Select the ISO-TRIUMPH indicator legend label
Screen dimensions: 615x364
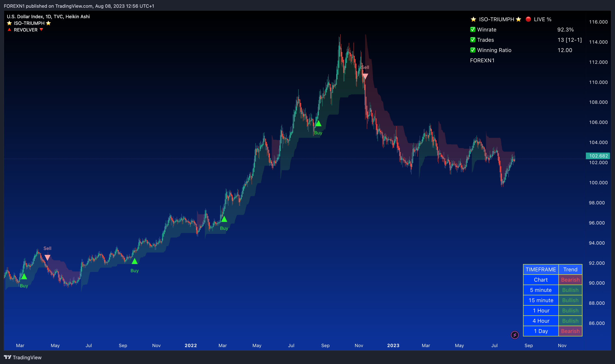(29, 23)
